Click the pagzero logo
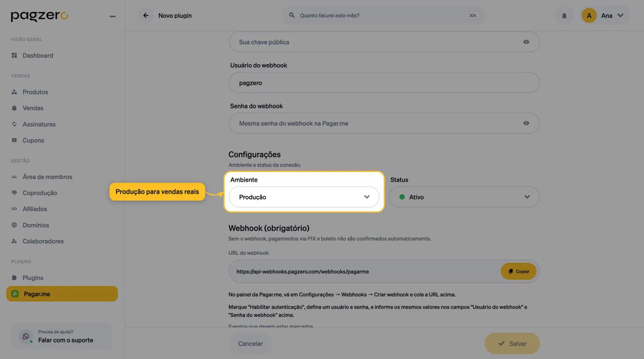The image size is (644, 359). pyautogui.click(x=40, y=16)
